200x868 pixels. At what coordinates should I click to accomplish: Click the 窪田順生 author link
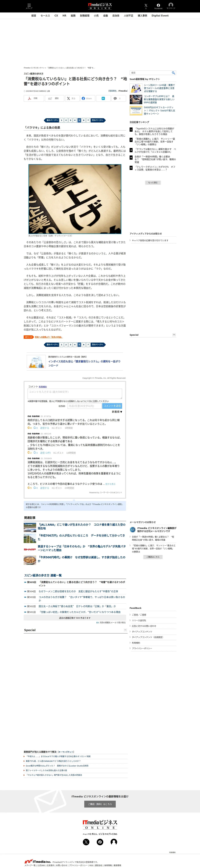pyautogui.click(x=112, y=91)
